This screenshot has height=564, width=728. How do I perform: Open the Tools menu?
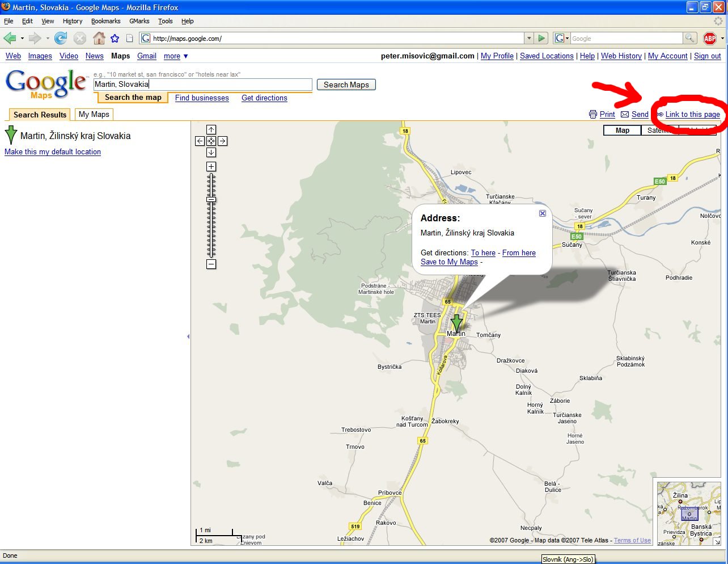coord(165,21)
